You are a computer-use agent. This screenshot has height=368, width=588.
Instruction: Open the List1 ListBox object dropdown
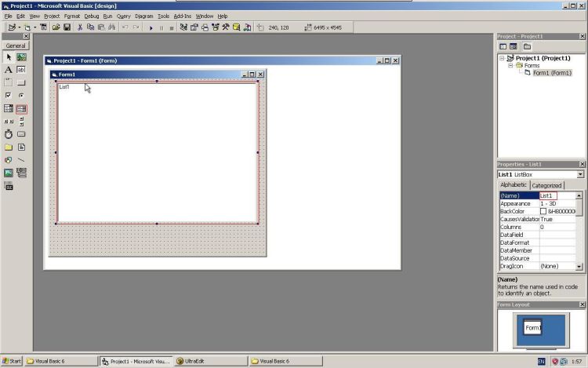(x=580, y=174)
